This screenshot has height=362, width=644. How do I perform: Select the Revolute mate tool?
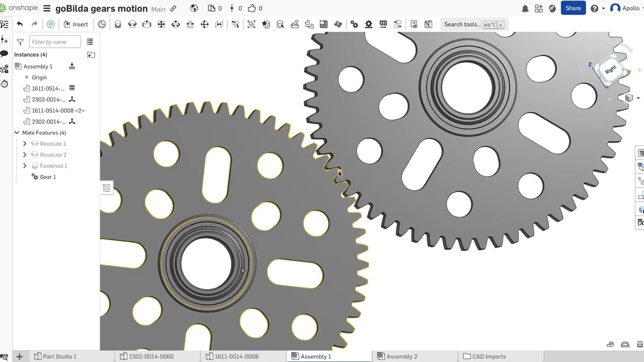click(132, 24)
